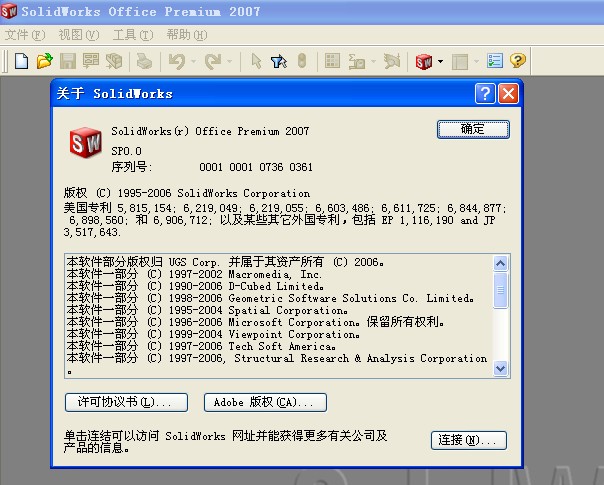Click the 连接(N)... button
Screen dimensions: 604x485
pyautogui.click(x=468, y=440)
